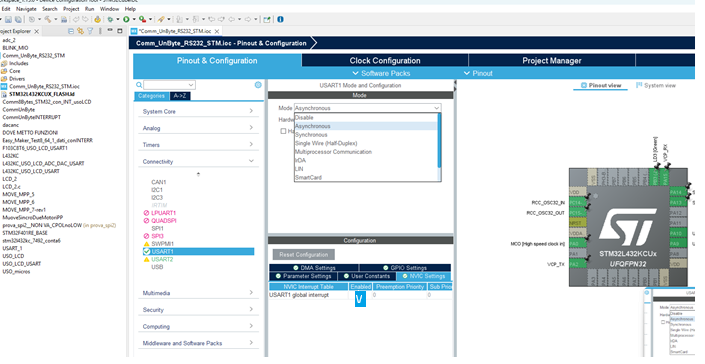Open the GPIO Settings tab

405,268
